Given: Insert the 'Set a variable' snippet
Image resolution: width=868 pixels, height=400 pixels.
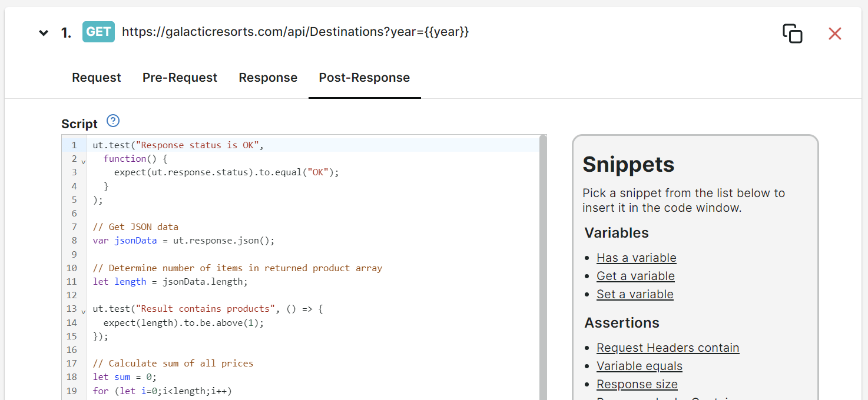Looking at the screenshot, I should (635, 294).
